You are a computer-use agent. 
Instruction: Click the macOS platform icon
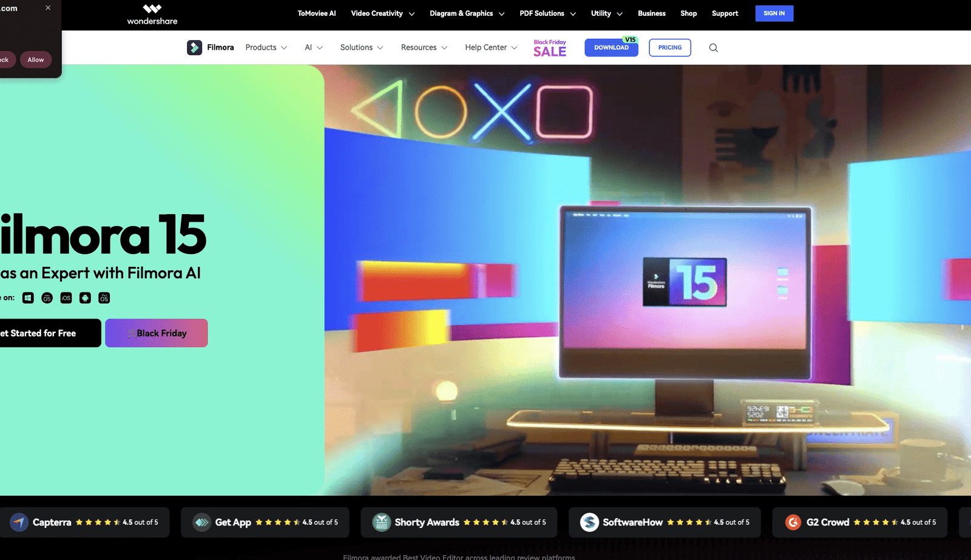[47, 298]
